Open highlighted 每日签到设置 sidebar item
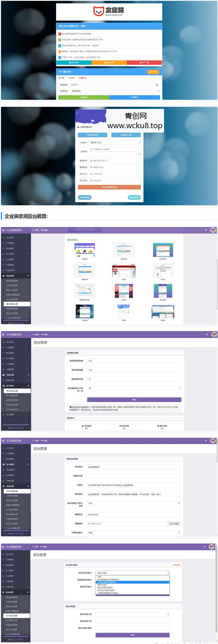218x644 pixels. click(x=17, y=391)
